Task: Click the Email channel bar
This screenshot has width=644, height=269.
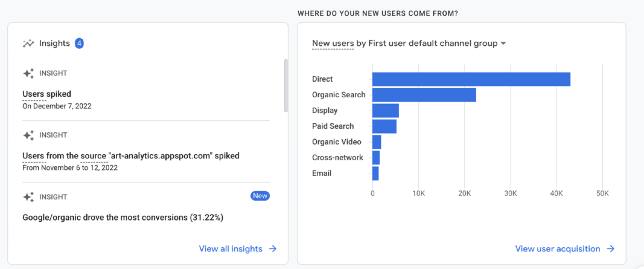Action: coord(375,173)
